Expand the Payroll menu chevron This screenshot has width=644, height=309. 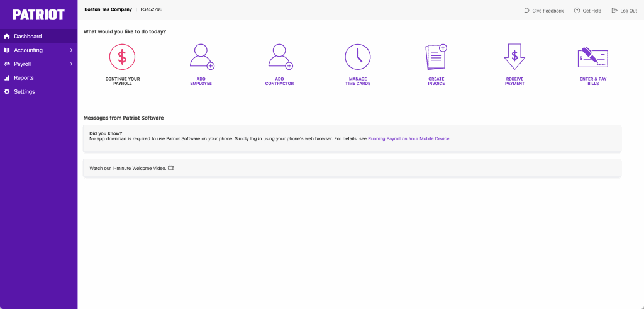71,64
